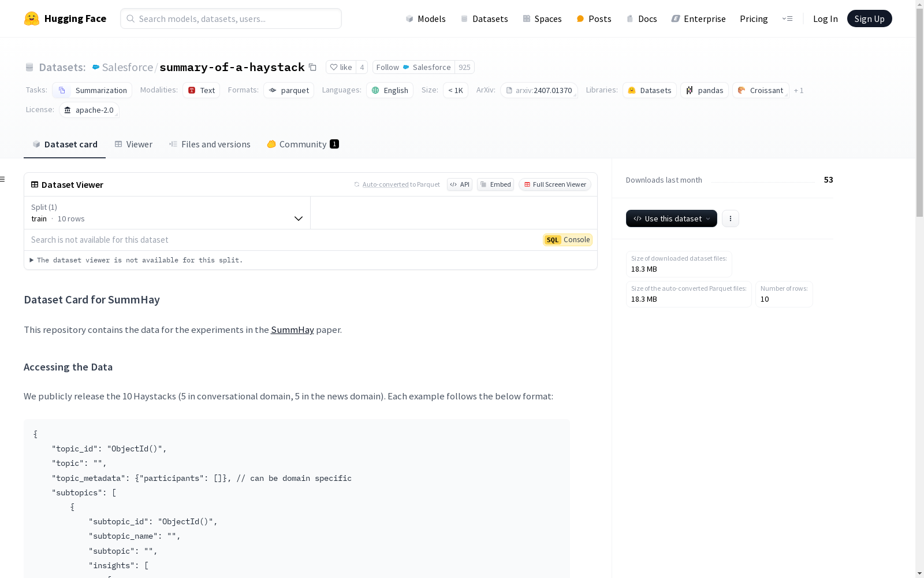Viewport: 924px width, 578px height.
Task: Click the Dataset Card for SummHay heading
Action: pyautogui.click(x=92, y=299)
